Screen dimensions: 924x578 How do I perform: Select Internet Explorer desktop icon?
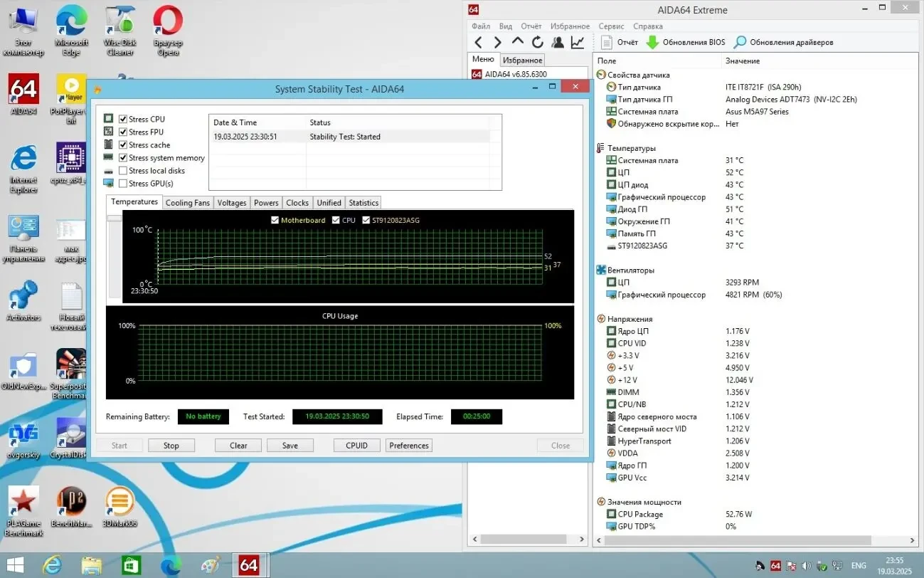click(23, 169)
